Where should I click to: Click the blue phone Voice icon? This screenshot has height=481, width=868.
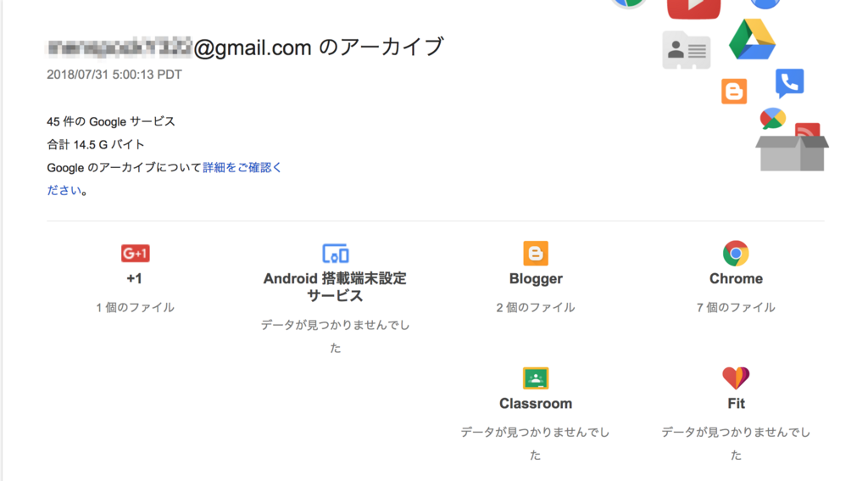790,83
